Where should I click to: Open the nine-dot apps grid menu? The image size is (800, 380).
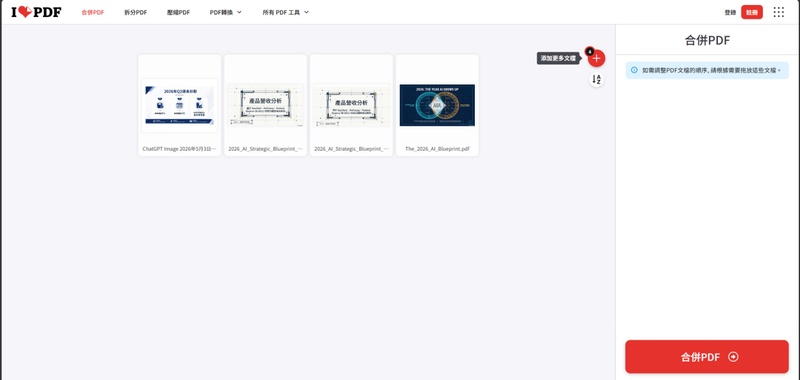click(779, 12)
